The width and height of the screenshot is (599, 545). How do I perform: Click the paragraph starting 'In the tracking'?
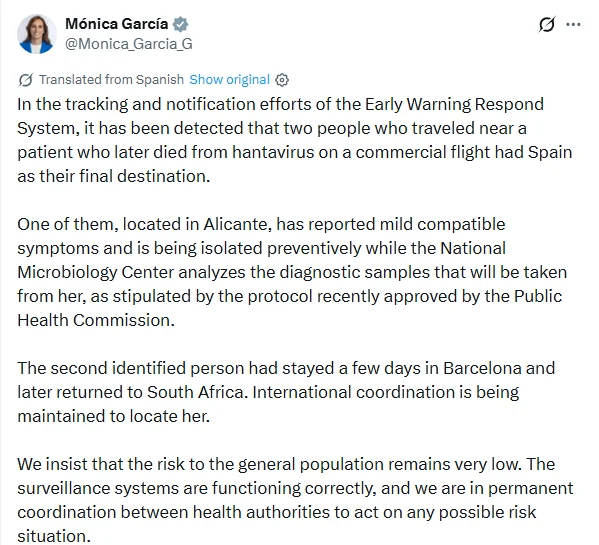point(295,140)
